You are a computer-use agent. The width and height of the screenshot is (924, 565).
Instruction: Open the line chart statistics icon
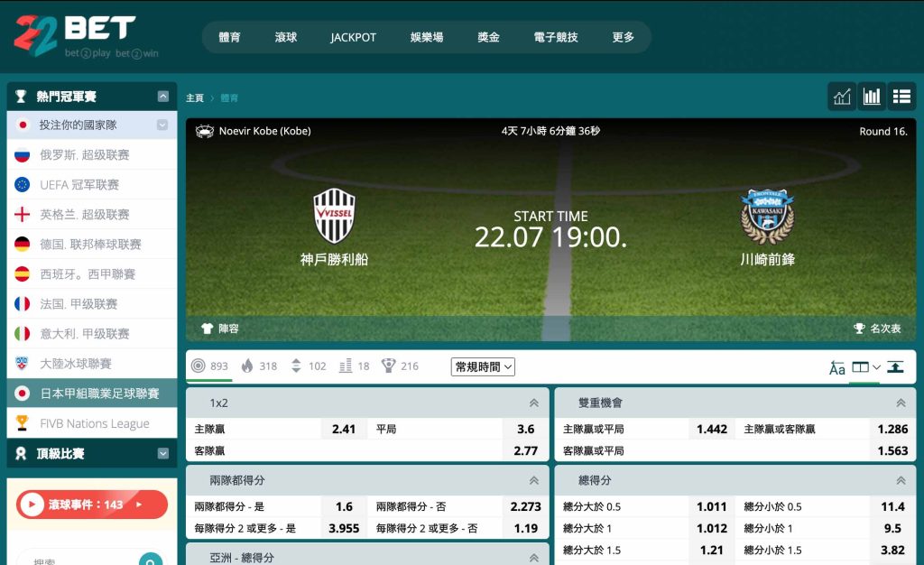coord(842,96)
